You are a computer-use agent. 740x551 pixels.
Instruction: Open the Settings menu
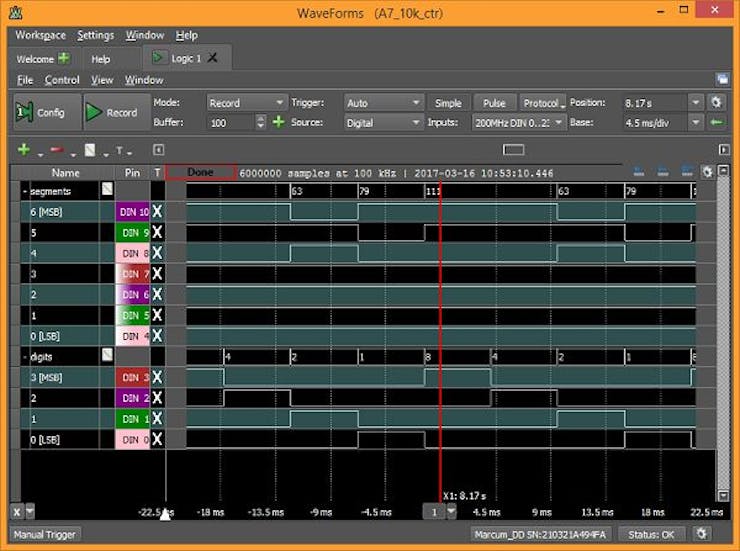click(x=96, y=35)
